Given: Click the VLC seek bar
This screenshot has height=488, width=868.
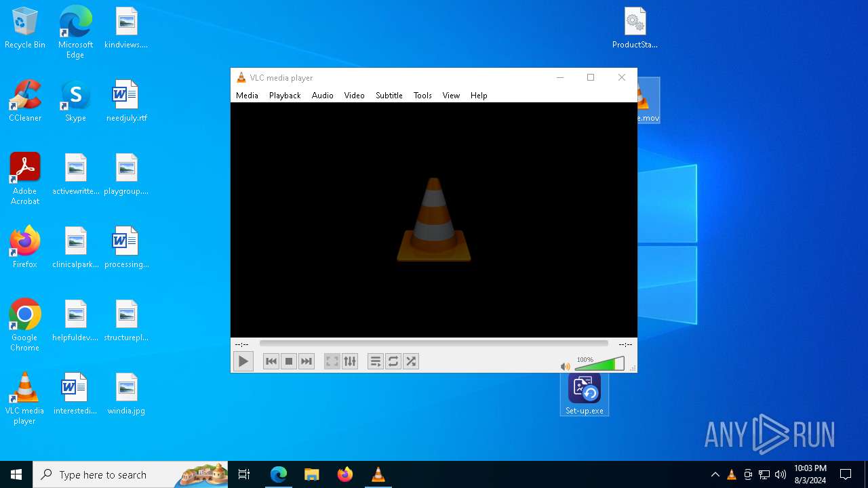Looking at the screenshot, I should [x=434, y=344].
